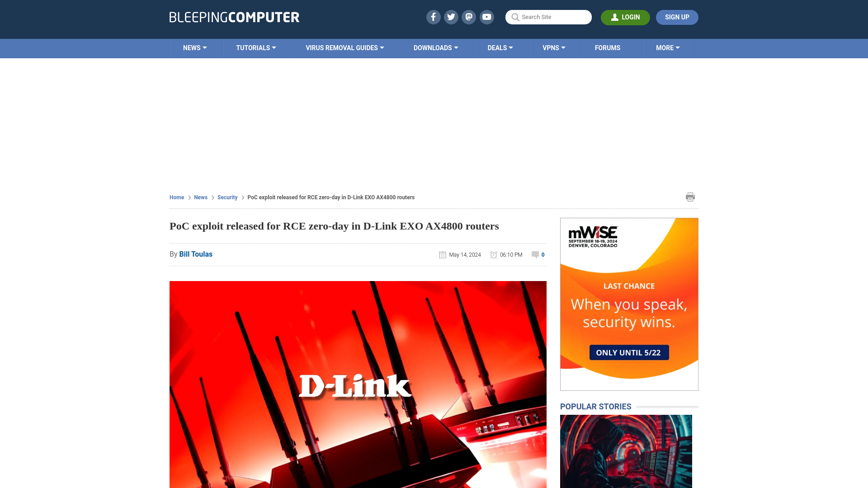Click the comments count icon
This screenshot has width=868, height=488.
click(535, 254)
